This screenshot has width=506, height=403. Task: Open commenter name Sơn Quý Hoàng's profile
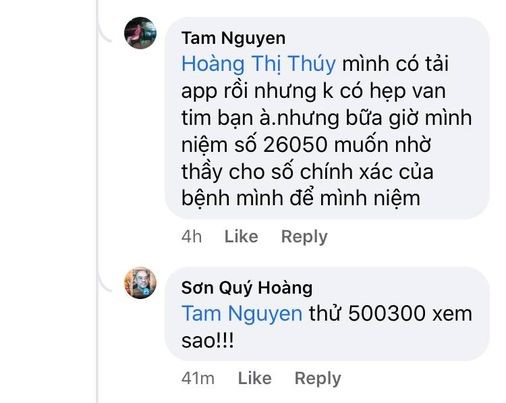pyautogui.click(x=247, y=288)
